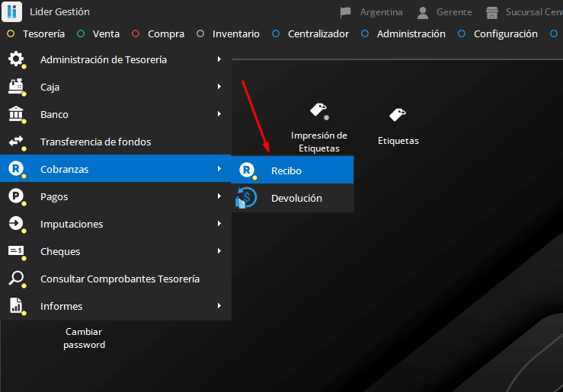Click the gear icon for Administración de Tesorería
Screen dimensions: 563x392
coord(16,60)
